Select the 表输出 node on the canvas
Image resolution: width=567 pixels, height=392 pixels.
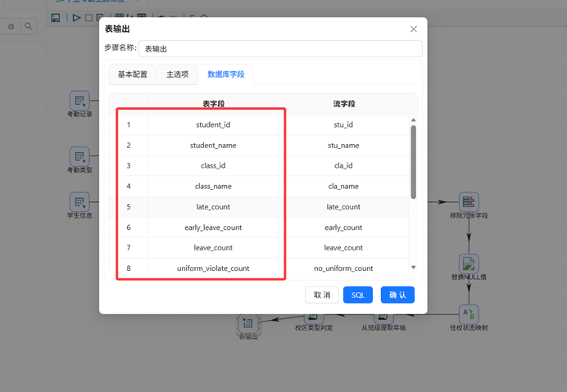pyautogui.click(x=248, y=324)
